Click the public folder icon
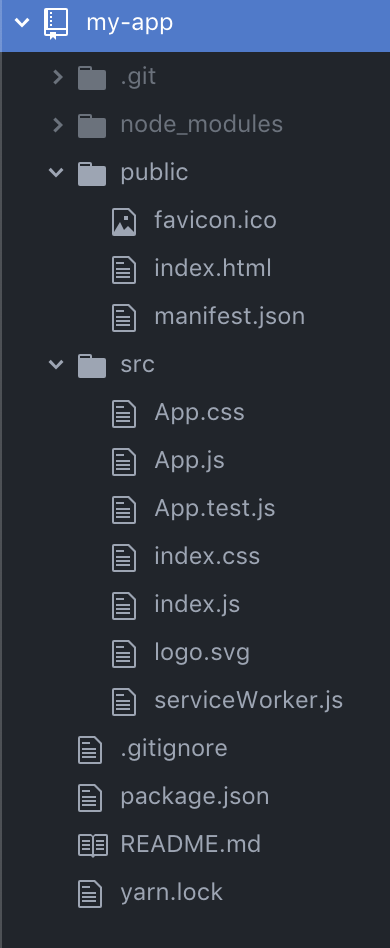This screenshot has width=390, height=948. [x=92, y=174]
